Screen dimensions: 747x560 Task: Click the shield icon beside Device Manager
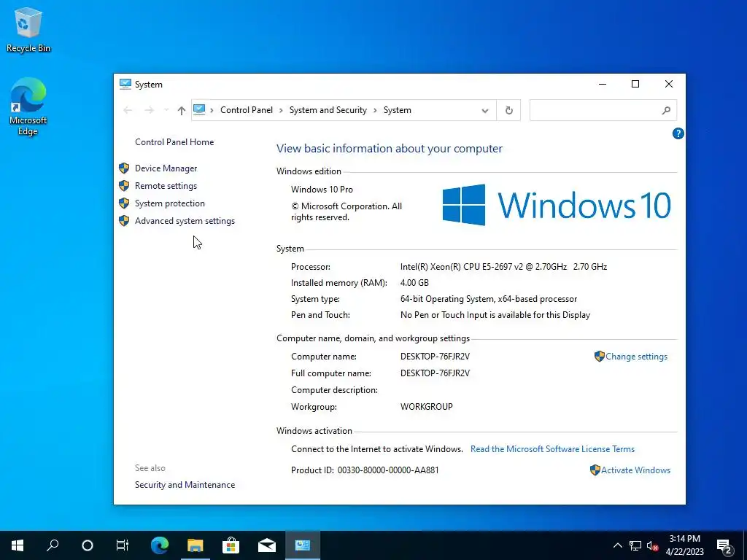click(124, 168)
